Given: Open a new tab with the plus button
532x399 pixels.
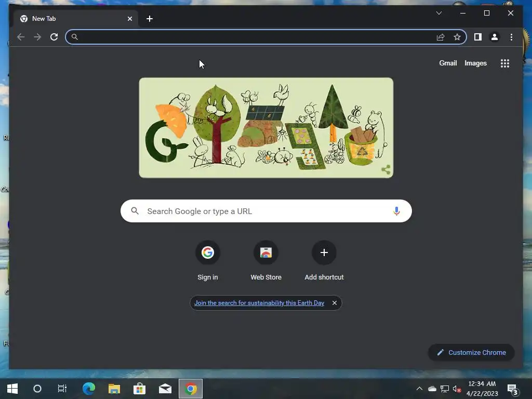Looking at the screenshot, I should (x=150, y=19).
